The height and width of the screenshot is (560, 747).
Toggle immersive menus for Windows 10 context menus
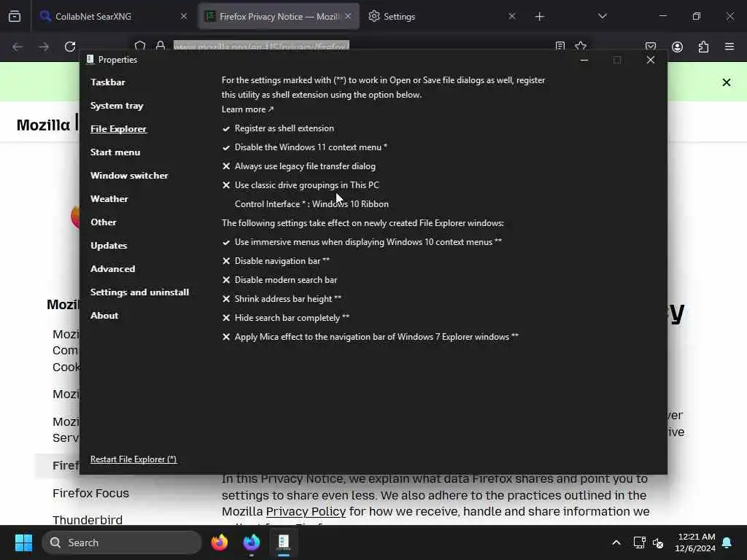(x=362, y=242)
